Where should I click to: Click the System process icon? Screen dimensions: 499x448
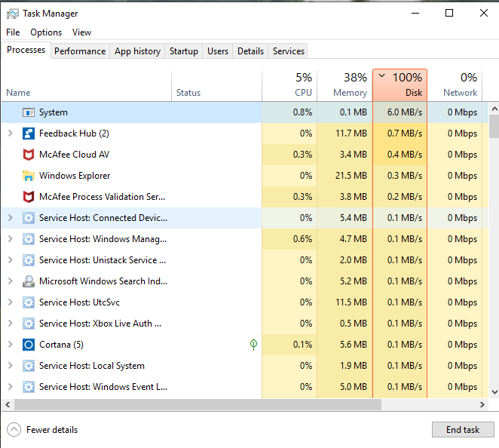(29, 112)
